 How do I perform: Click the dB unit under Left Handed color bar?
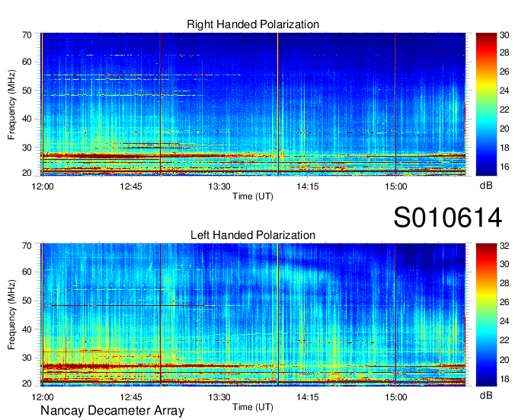tap(486, 395)
